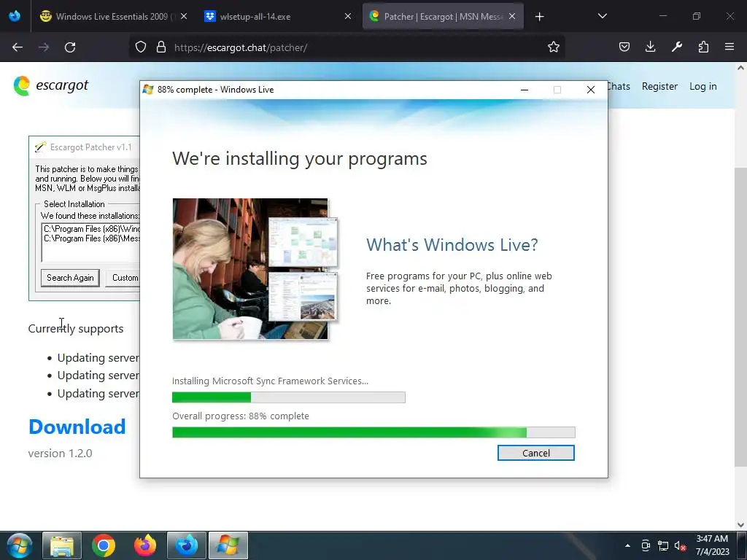This screenshot has width=747, height=560.
Task: Click the wrench developer tools icon
Action: point(677,47)
